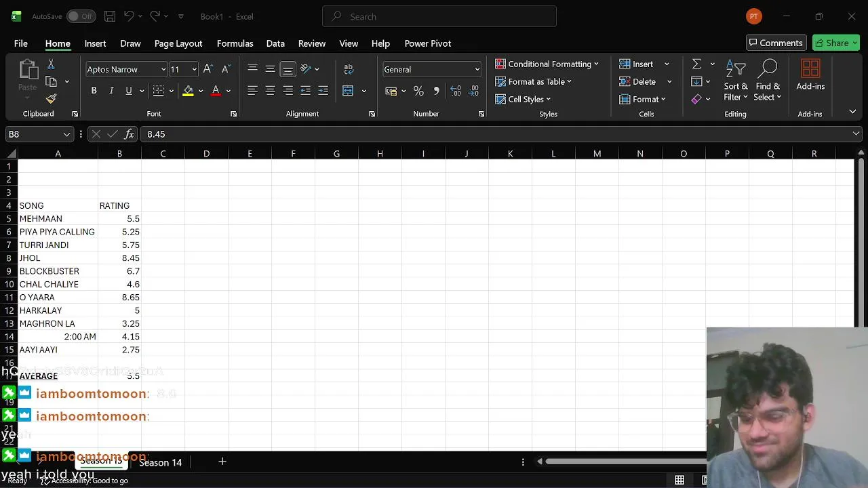The image size is (868, 488).
Task: Align text right in cell
Action: tap(288, 91)
